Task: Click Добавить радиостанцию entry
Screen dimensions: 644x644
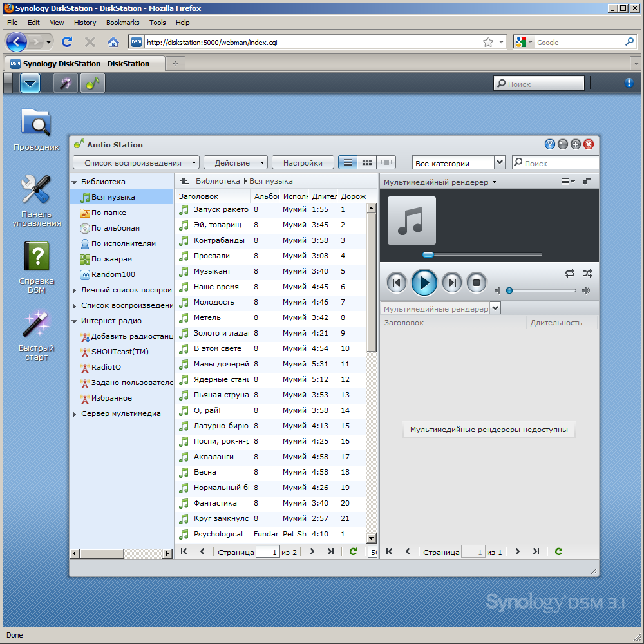Action: (131, 336)
